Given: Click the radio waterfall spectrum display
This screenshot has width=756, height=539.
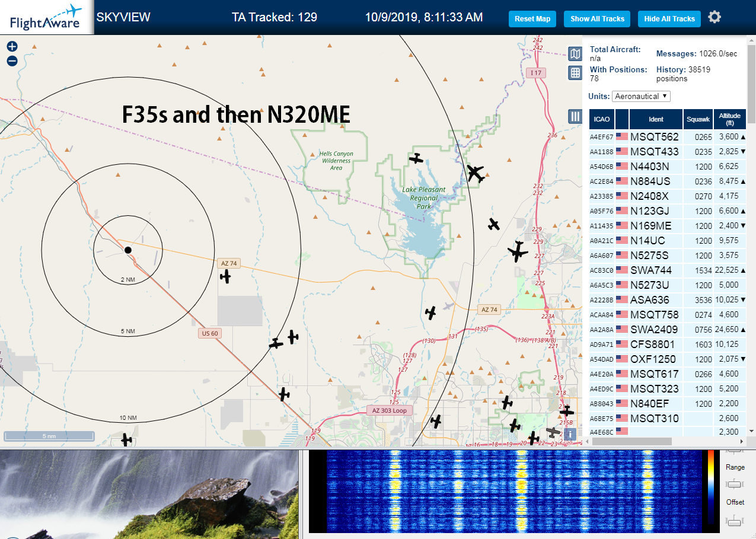Looking at the screenshot, I should (515, 490).
